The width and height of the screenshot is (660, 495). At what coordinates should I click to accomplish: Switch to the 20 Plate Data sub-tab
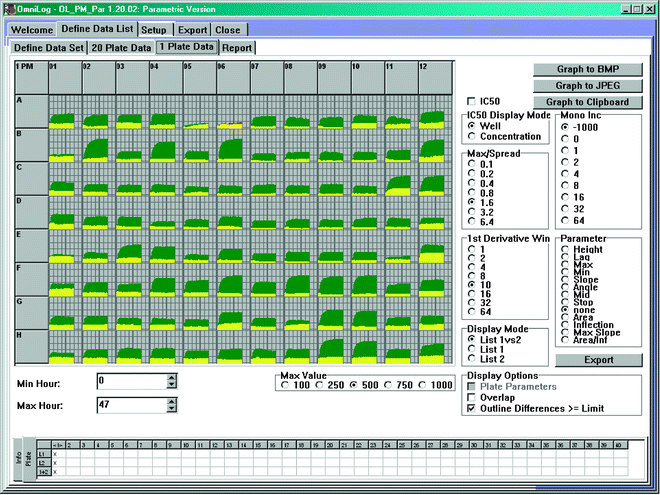point(121,48)
